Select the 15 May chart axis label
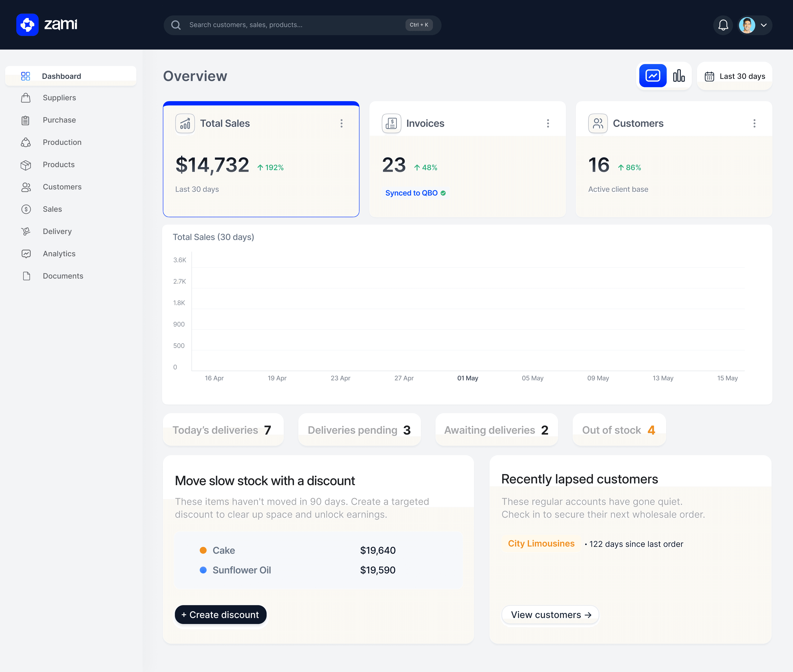Viewport: 793px width, 672px height. click(727, 378)
